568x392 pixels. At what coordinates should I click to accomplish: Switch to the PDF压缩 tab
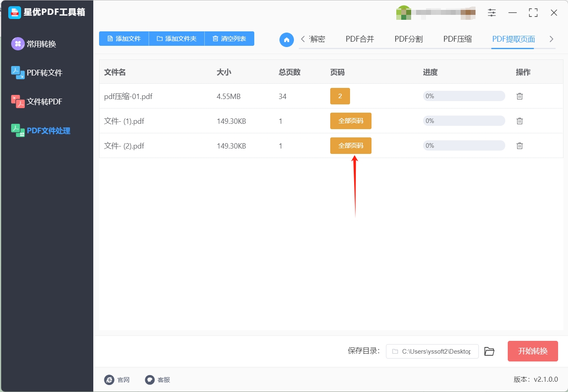[457, 39]
